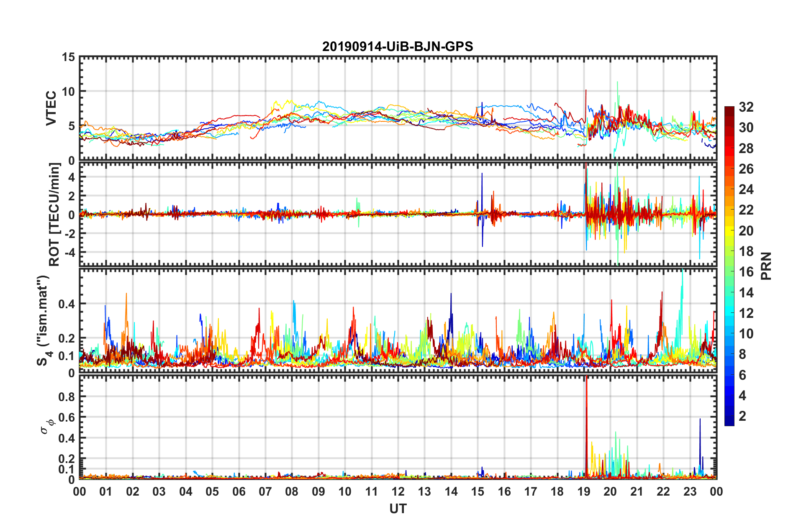Click UT axis tick label 13
The width and height of the screenshot is (796, 532).
(424, 491)
